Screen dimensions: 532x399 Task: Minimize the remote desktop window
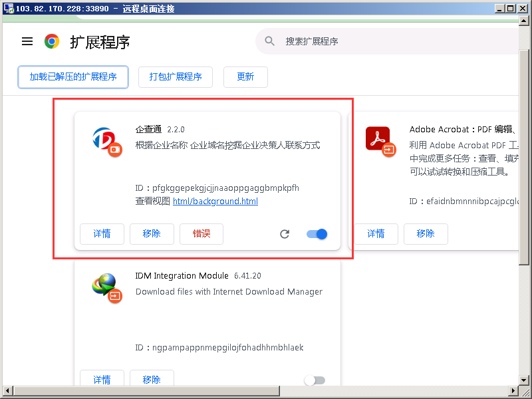point(499,9)
